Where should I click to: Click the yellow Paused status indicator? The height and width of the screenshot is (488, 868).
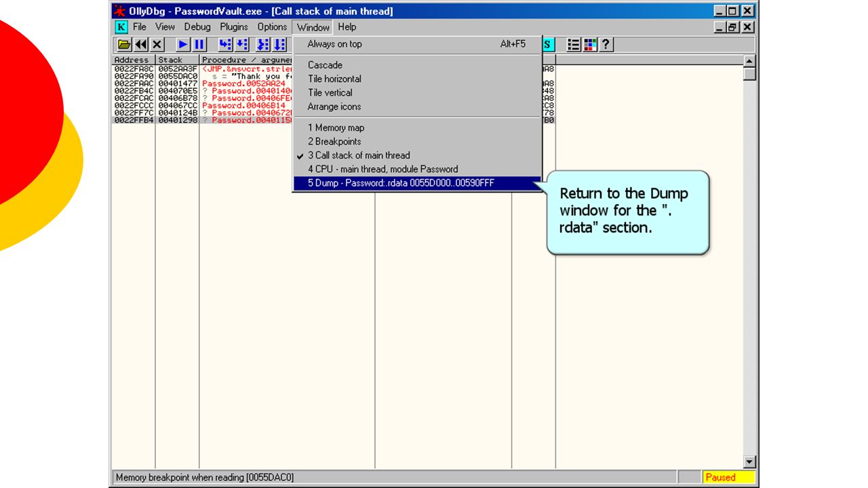coord(728,477)
